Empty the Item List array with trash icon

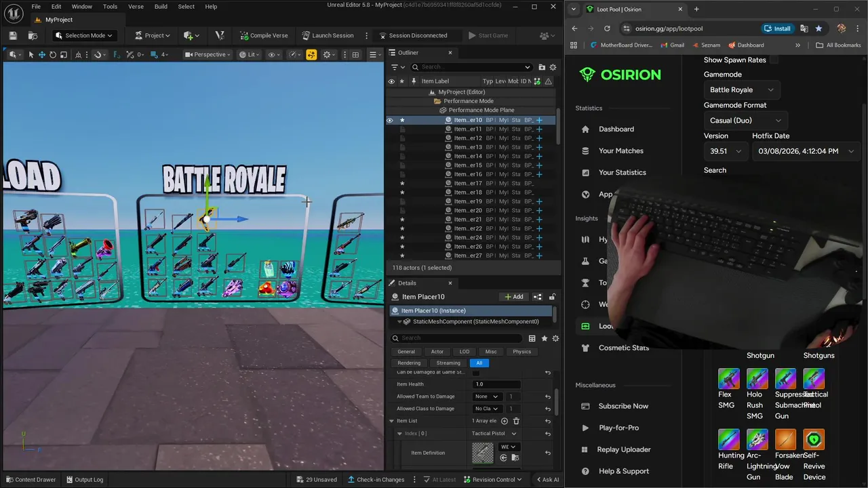click(x=516, y=421)
